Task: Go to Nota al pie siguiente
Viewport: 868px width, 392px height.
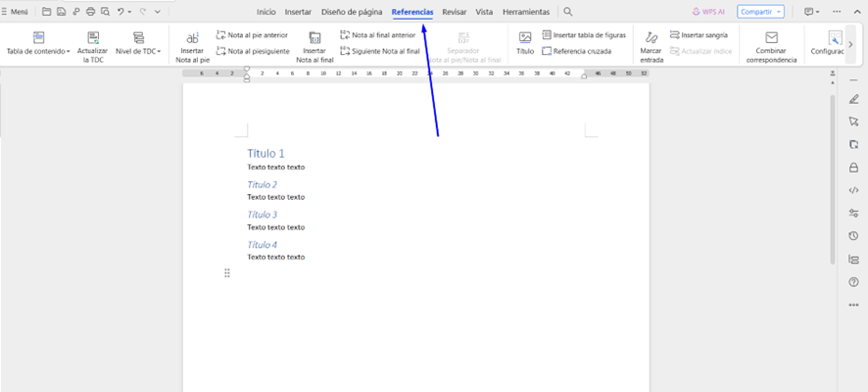Action: (x=253, y=51)
